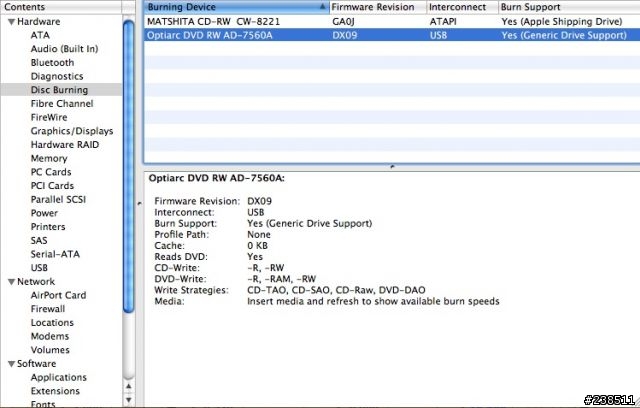The width and height of the screenshot is (640, 408).
Task: Select the MATSHITA CD-RW CW-8221 row
Action: click(392, 22)
